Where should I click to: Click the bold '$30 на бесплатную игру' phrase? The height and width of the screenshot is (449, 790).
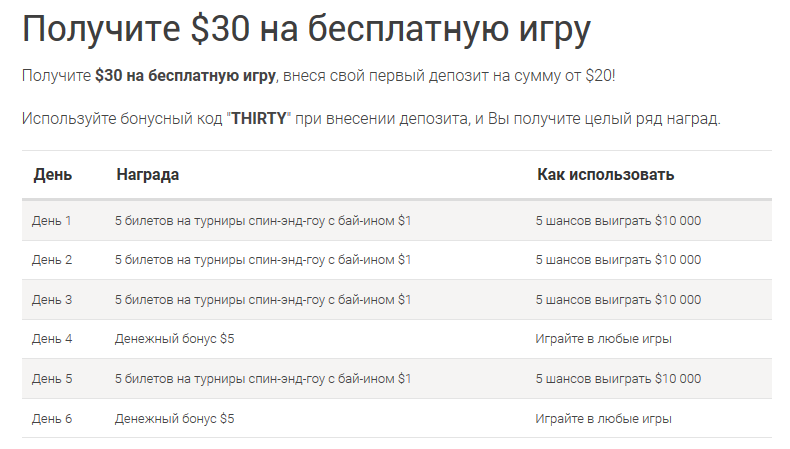185,76
